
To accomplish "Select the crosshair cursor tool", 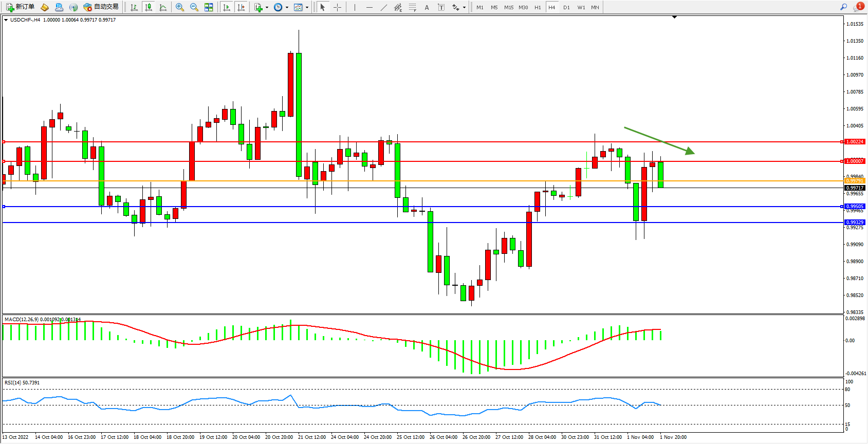I will [x=337, y=7].
